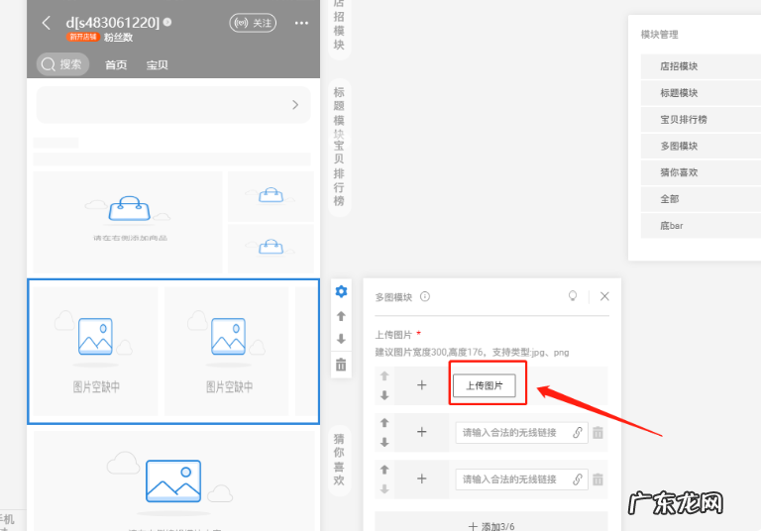Select first 图片空缺中 image placeholder
761x532 pixels.
(x=95, y=351)
